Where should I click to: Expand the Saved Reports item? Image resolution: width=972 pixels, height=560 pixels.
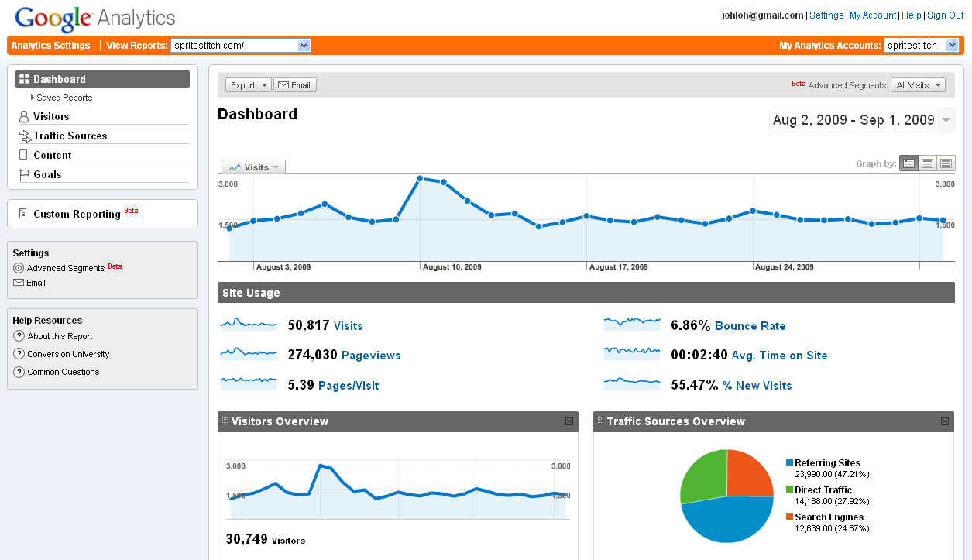(64, 98)
